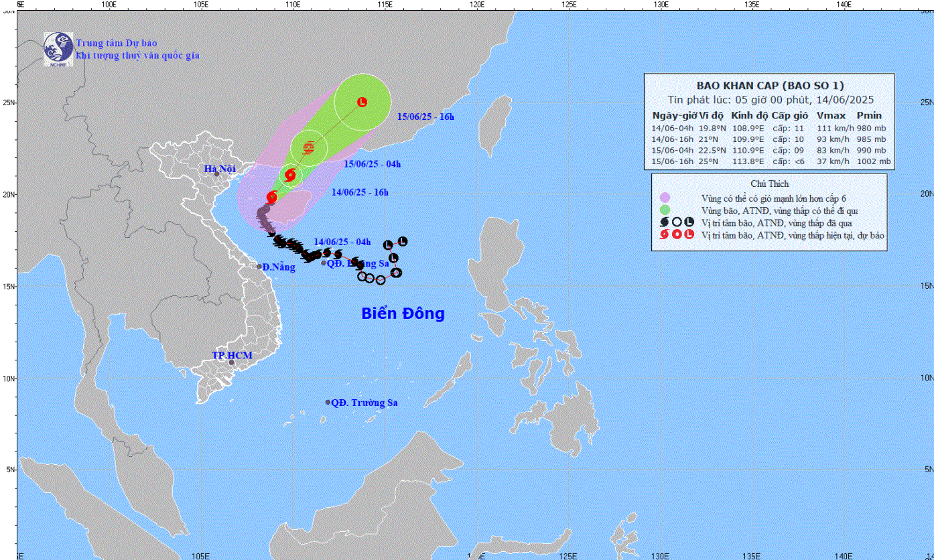Click the BAO KHAN CAP (BAO SO 1) title
This screenshot has width=934, height=560.
click(770, 85)
